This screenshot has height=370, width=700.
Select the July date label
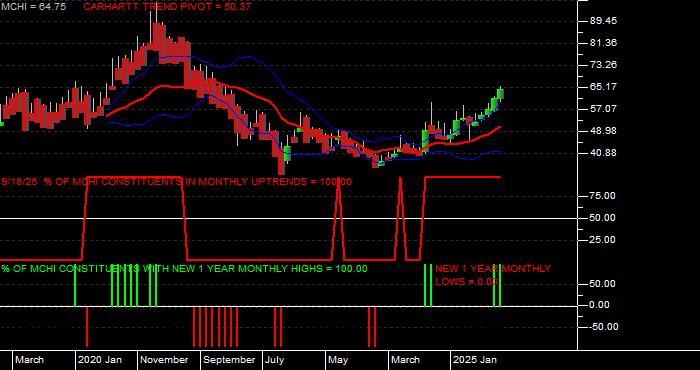pos(275,360)
